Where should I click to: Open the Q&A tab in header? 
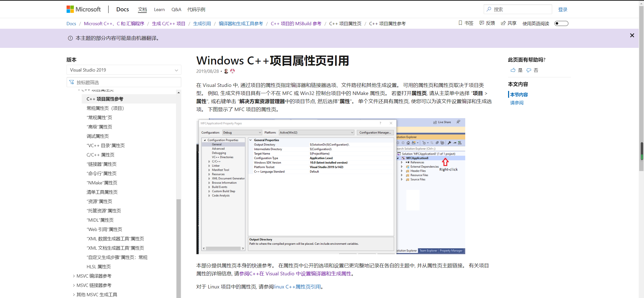coord(176,9)
